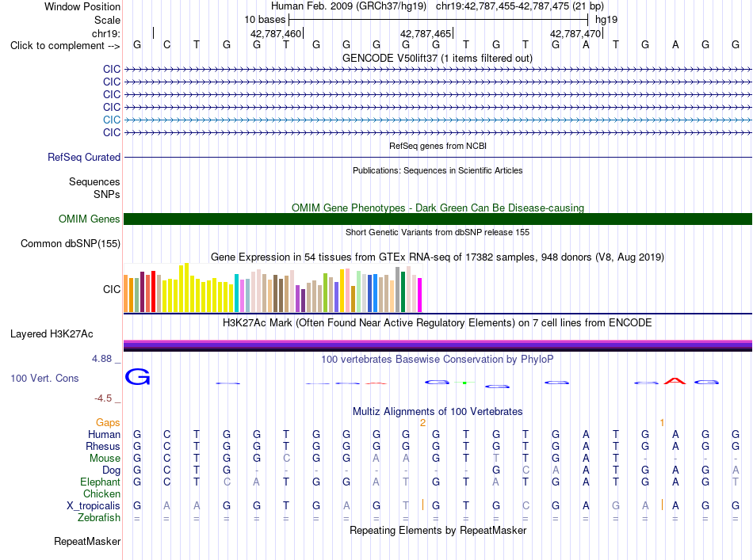
Task: Click the dark green OMIM Genes bar
Action: point(438,219)
